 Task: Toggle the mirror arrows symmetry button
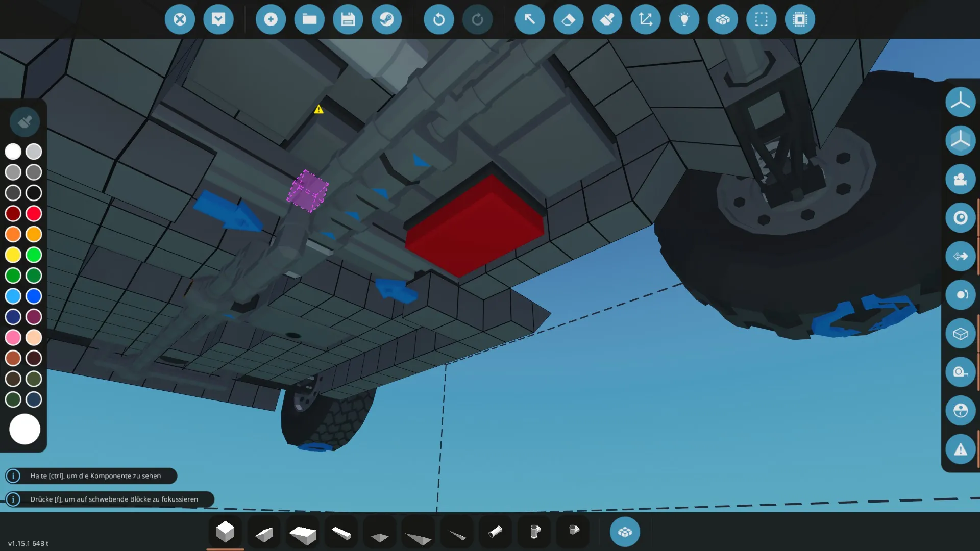click(960, 256)
